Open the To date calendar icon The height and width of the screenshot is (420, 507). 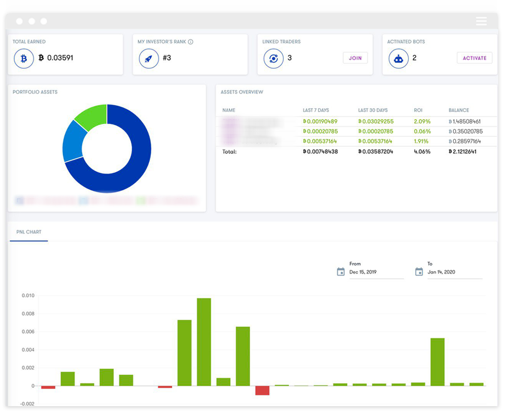click(x=419, y=271)
